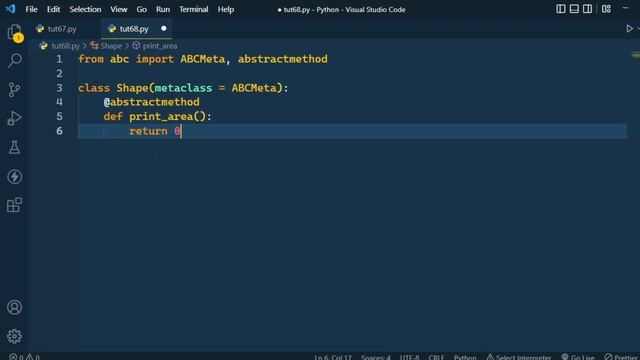Click line number 1 in gutter
Image resolution: width=640 pixels, height=360 pixels.
tap(59, 59)
